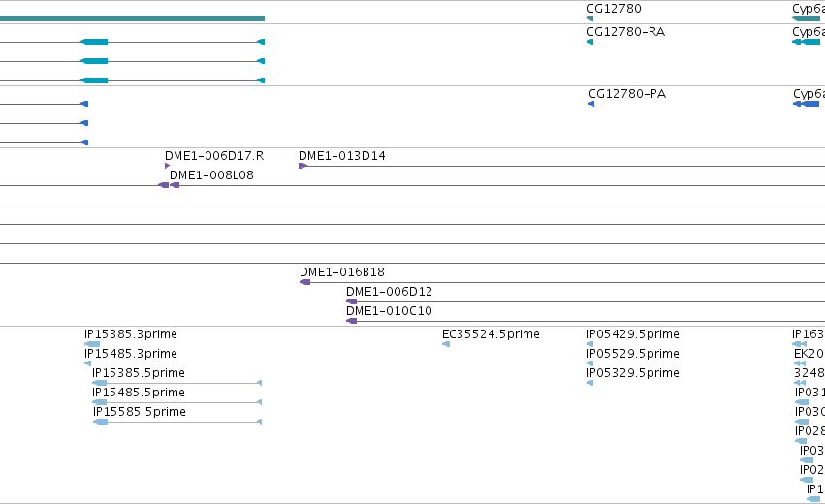Select the EC35524.5prime label
The height and width of the screenshot is (504, 825).
point(491,334)
